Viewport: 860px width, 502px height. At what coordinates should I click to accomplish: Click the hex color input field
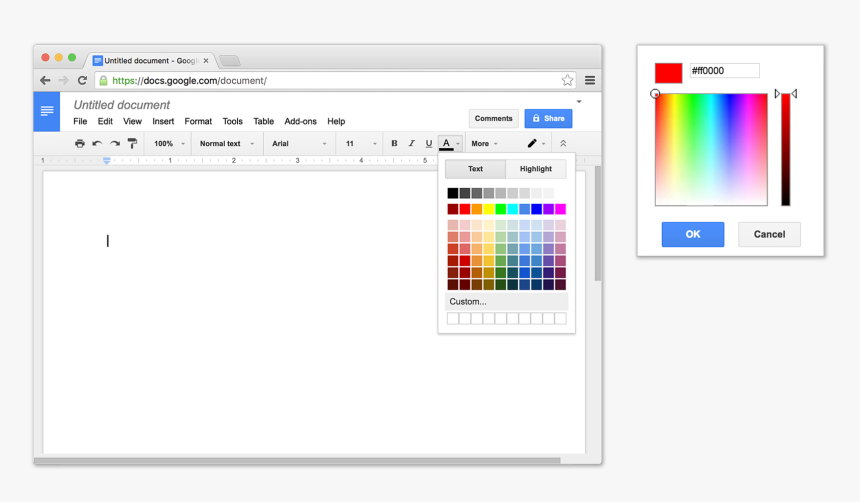point(724,71)
